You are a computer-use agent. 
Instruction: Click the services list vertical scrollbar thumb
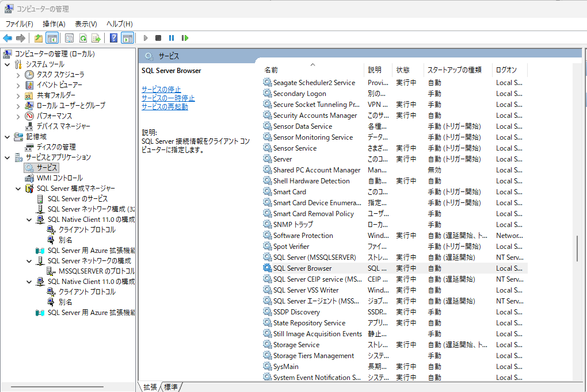coord(577,248)
